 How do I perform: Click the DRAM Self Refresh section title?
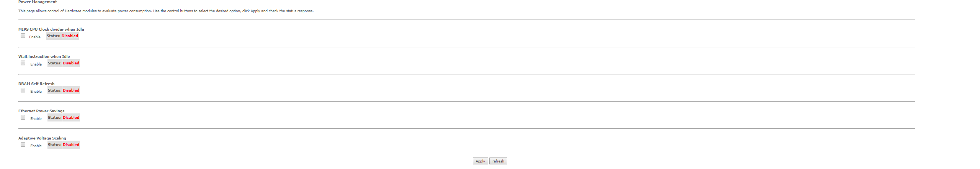36,84
